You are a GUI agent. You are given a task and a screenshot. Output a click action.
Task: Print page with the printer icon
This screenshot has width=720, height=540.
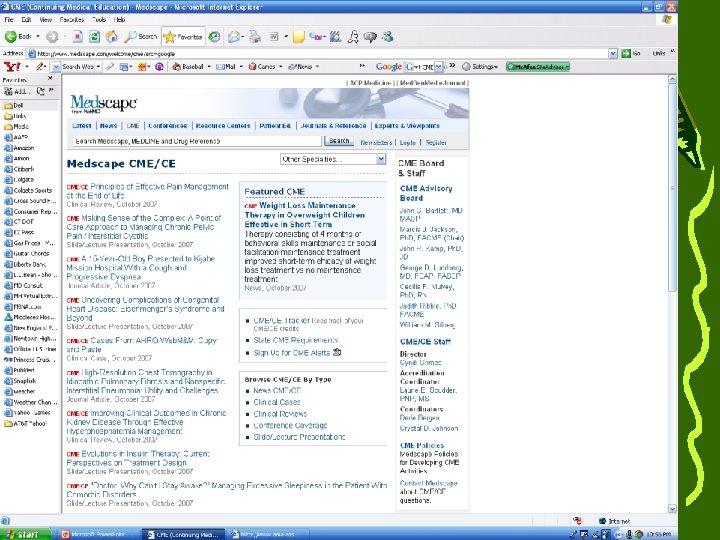point(255,37)
